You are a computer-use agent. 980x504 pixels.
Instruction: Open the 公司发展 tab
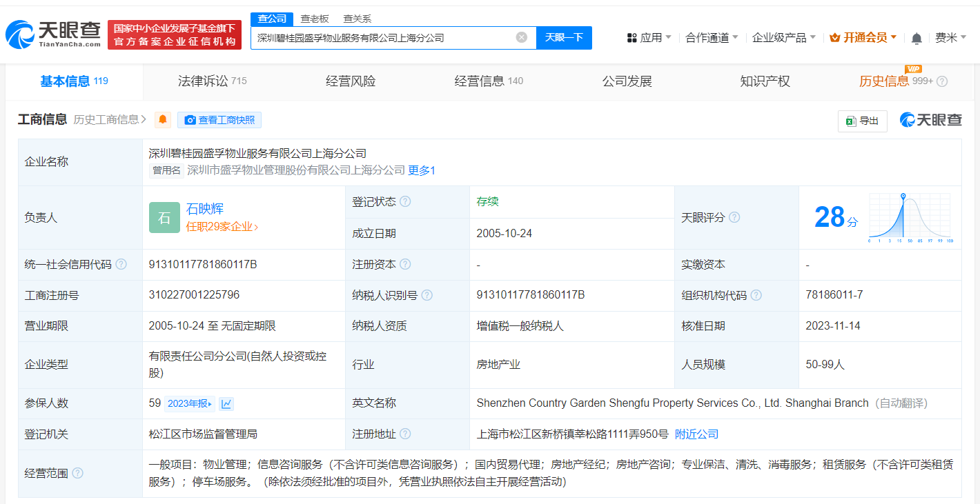coord(627,81)
